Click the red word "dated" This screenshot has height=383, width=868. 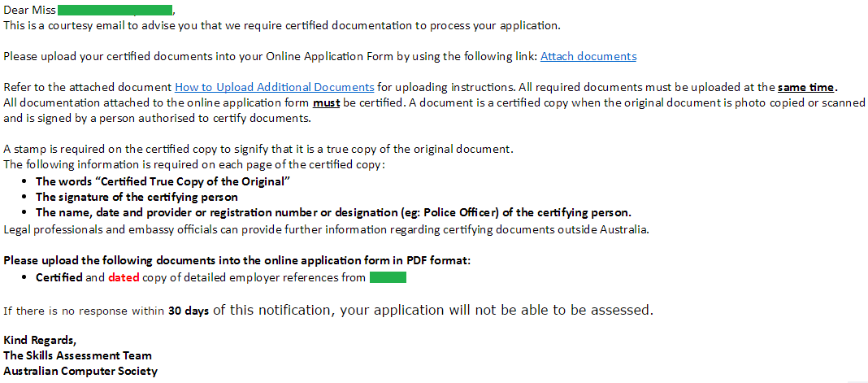pyautogui.click(x=124, y=277)
